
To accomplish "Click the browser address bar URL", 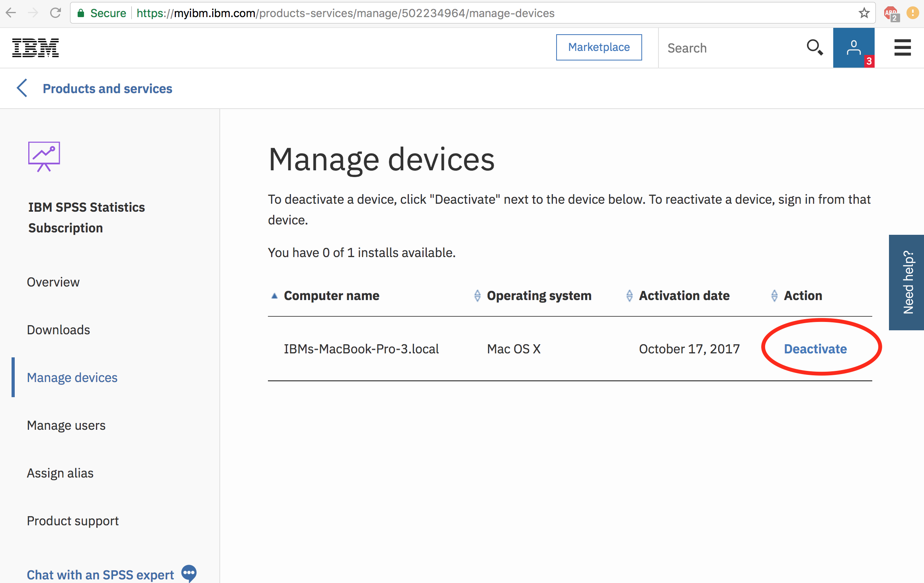I will tap(345, 13).
